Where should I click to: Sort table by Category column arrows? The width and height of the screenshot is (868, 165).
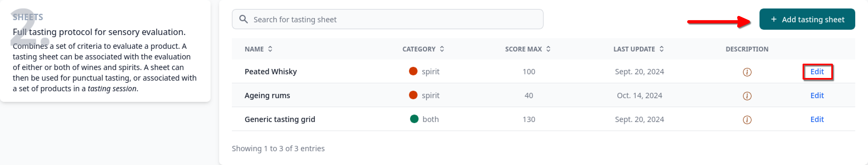[x=442, y=49]
